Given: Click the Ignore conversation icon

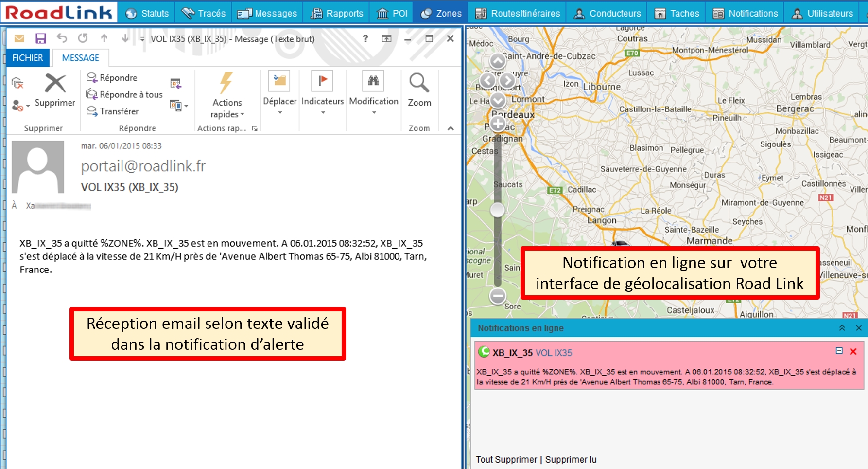Looking at the screenshot, I should tap(17, 83).
